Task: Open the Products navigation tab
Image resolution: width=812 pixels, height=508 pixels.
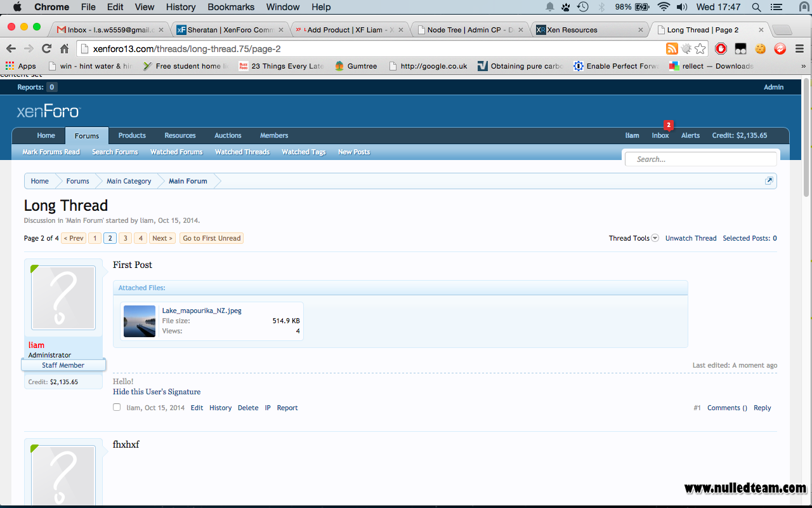Action: (x=132, y=135)
